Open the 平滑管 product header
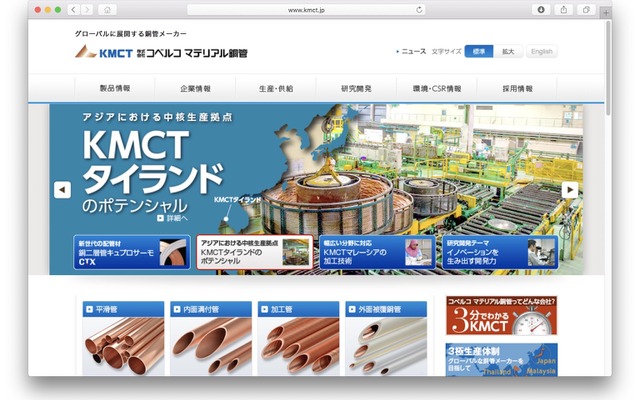Screen dimensions: 640x400 (123, 309)
